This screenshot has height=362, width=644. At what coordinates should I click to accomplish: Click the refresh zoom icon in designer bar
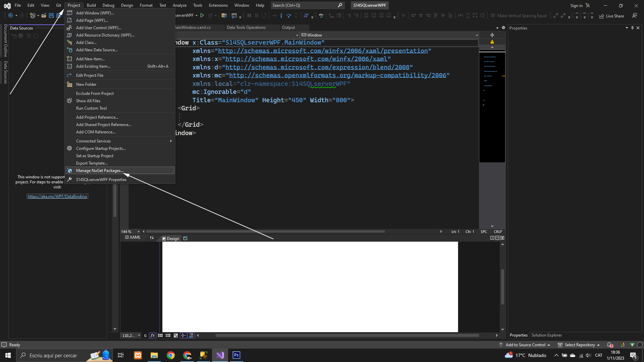click(145, 335)
